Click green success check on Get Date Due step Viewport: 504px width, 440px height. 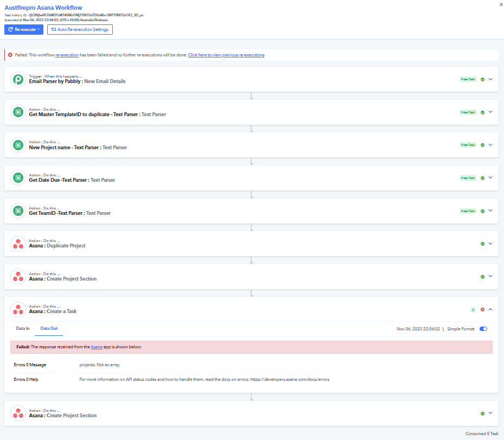tap(482, 178)
